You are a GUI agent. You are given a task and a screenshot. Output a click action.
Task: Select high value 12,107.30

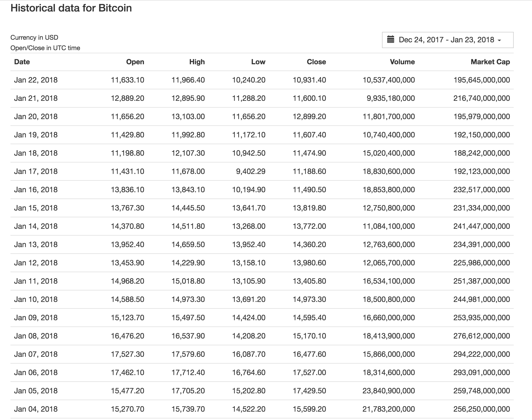pyautogui.click(x=188, y=153)
